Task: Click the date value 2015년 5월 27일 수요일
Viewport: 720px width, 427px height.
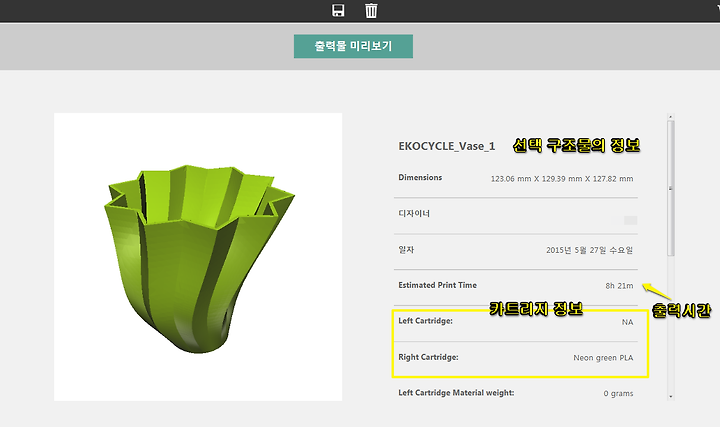Action: (590, 250)
